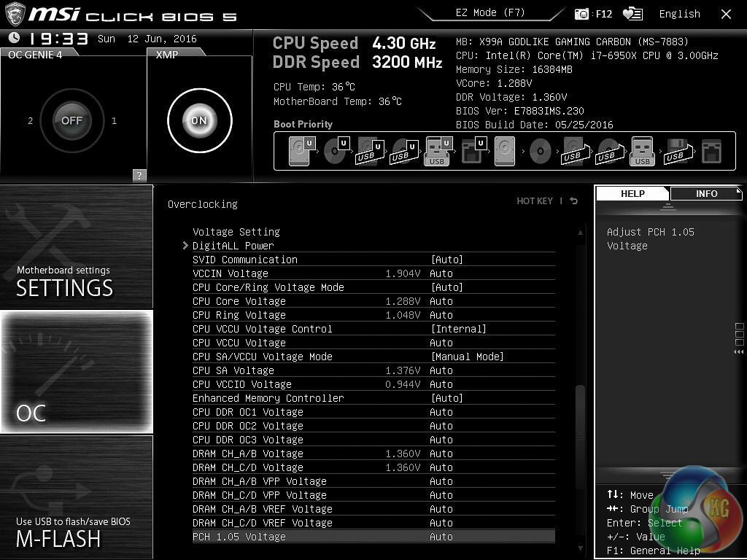Open SVID Communication Auto dropdown
Viewport: 747px width, 560px height.
click(446, 260)
